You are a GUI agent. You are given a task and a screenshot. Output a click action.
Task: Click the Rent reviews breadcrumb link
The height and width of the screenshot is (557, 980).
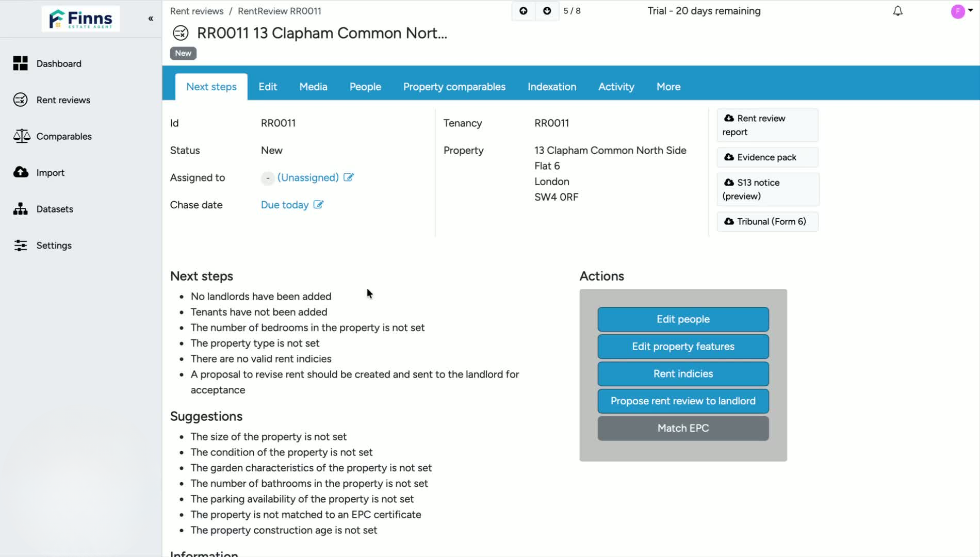click(197, 11)
